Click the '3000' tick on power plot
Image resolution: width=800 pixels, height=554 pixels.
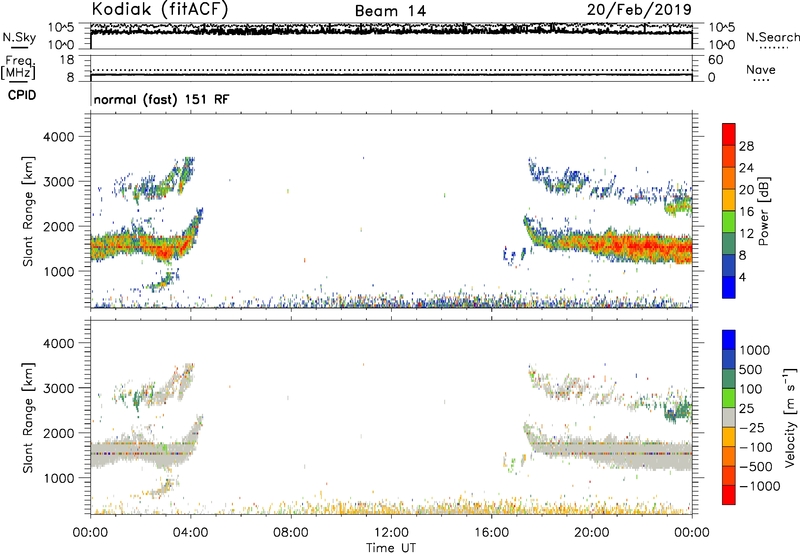pos(58,182)
